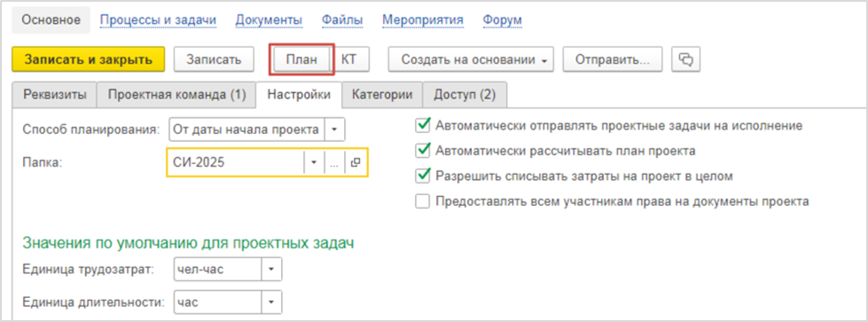Open selected folder СИ-2025 via open icon
The image size is (868, 322).
[x=356, y=161]
